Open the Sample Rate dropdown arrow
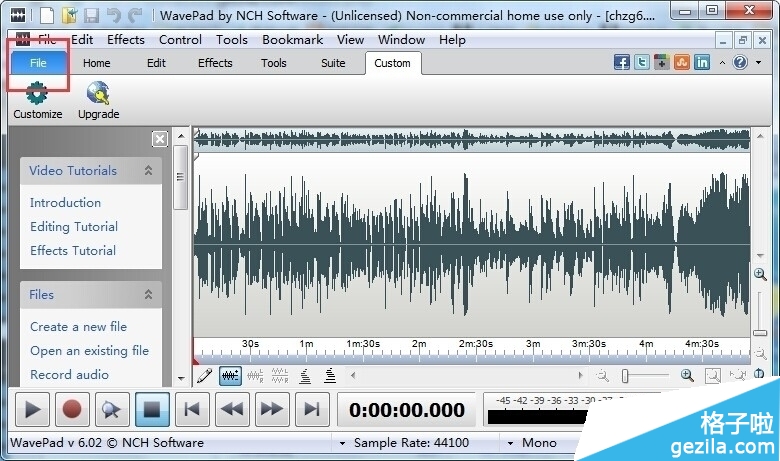This screenshot has width=780, height=461. pos(342,443)
